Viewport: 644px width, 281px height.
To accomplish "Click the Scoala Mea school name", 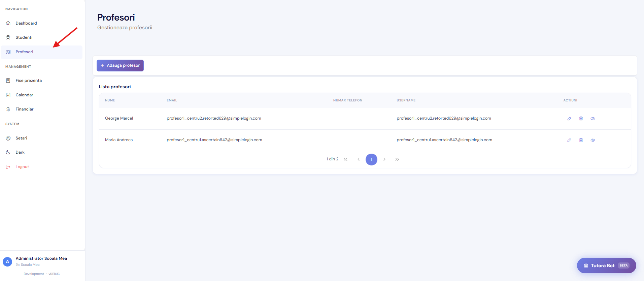I will [x=30, y=265].
